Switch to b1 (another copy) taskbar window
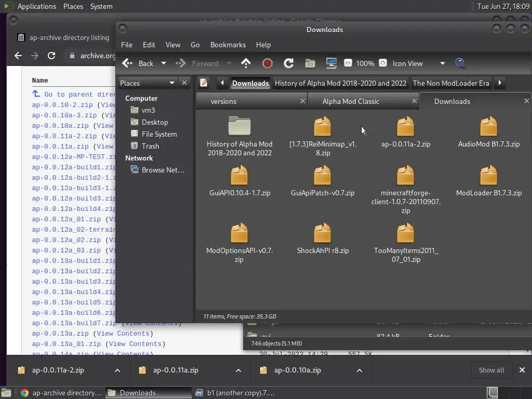This screenshot has width=532, height=399. pos(235,393)
